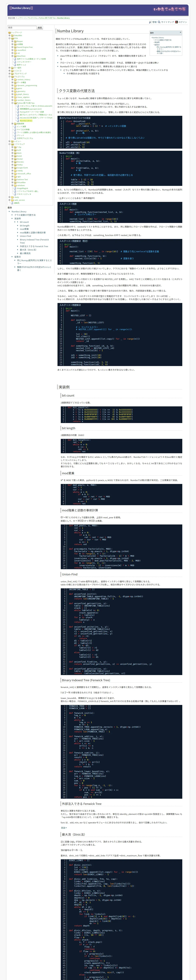Image resolution: width=196 pixels, height=980 pixels.
Task: Expand the vst folder plus sign
Action: [13, 53]
